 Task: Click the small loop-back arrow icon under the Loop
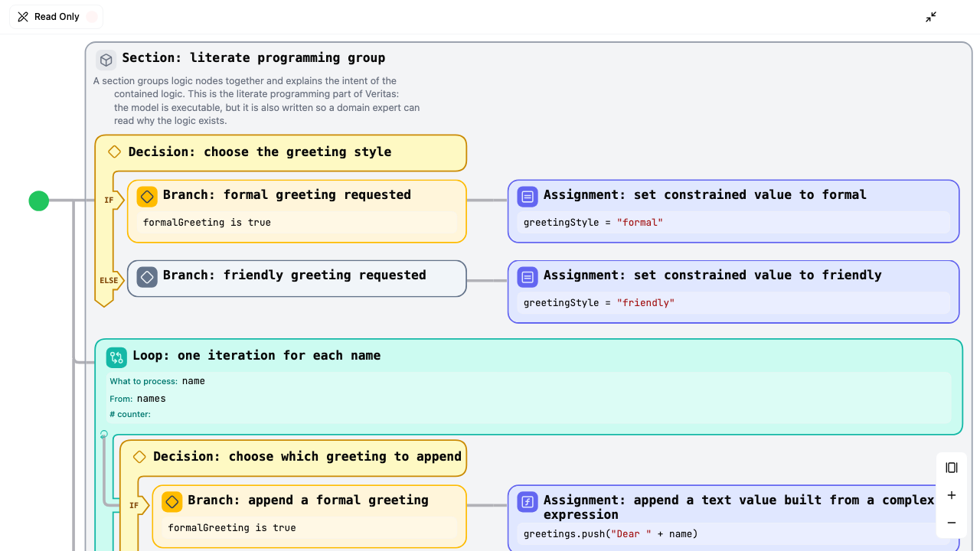[x=104, y=435]
